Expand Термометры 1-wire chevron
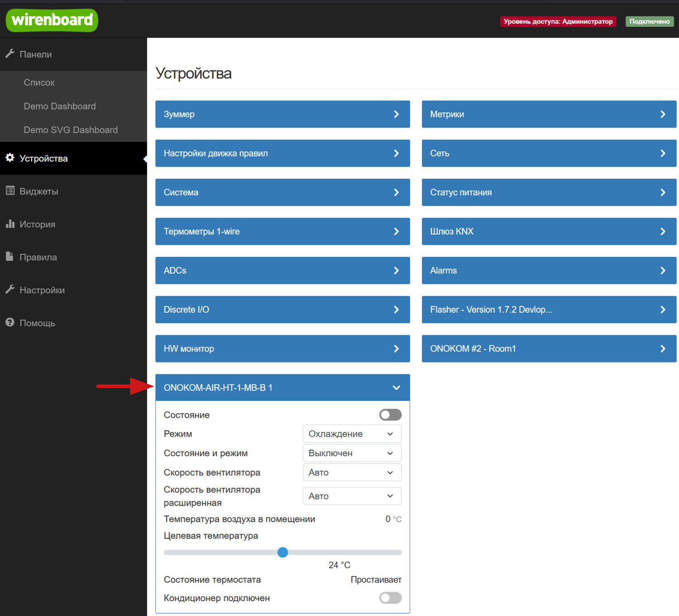This screenshot has height=616, width=679. pos(396,231)
